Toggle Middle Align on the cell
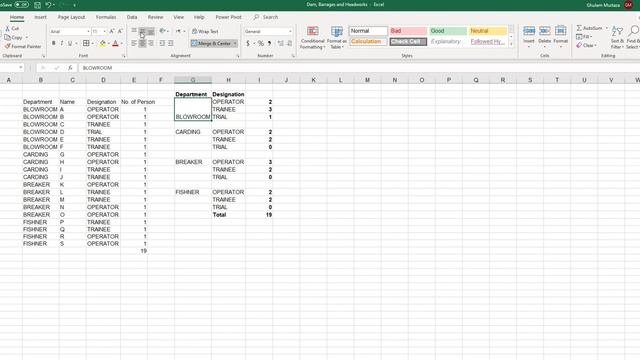The width and height of the screenshot is (640, 360). [142, 31]
